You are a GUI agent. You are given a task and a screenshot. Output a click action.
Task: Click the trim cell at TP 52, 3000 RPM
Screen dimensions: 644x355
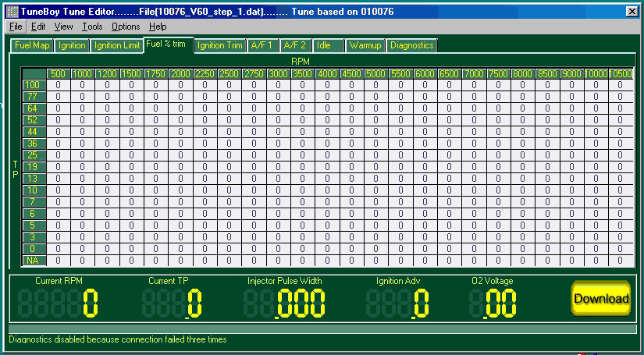tap(278, 120)
